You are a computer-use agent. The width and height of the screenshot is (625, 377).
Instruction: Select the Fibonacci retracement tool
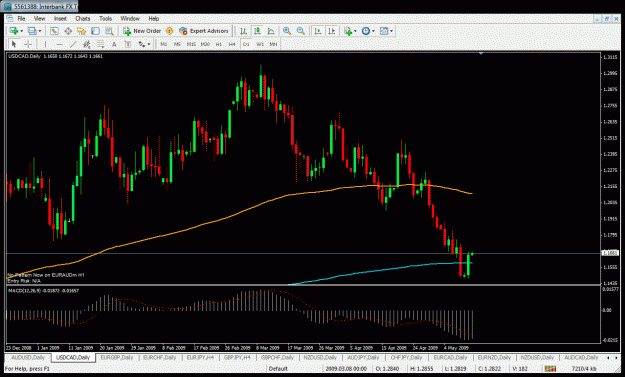point(100,44)
